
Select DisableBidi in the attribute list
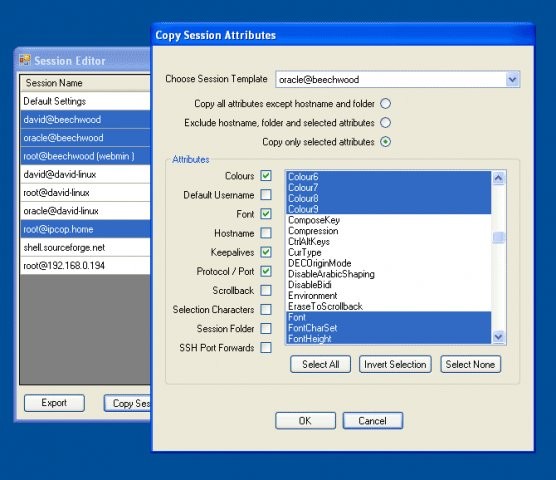click(x=388, y=285)
